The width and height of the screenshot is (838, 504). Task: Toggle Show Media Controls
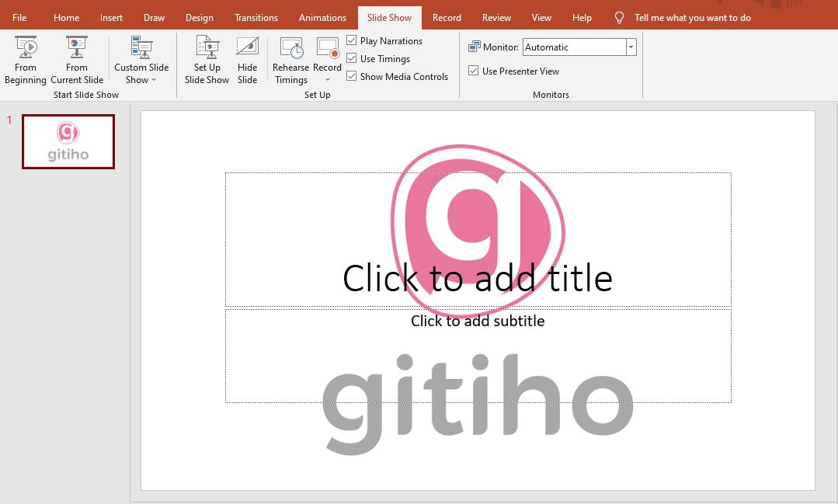[351, 75]
